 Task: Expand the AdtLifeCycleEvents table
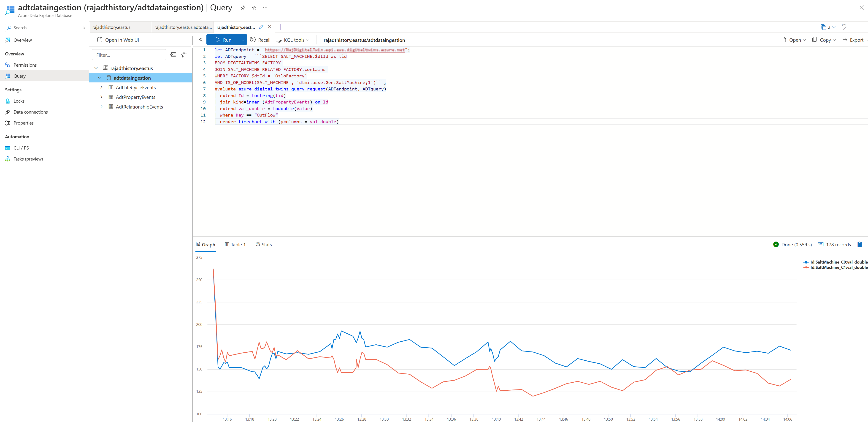pos(101,87)
